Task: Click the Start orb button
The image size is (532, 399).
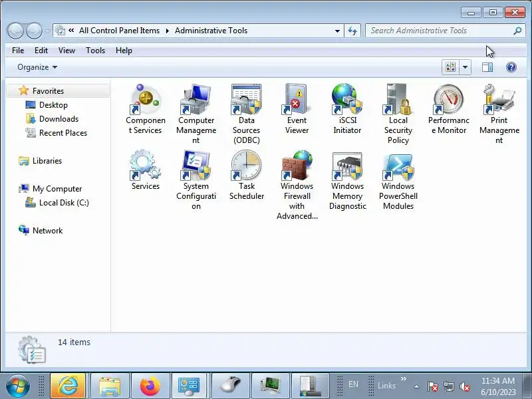Action: (x=18, y=386)
